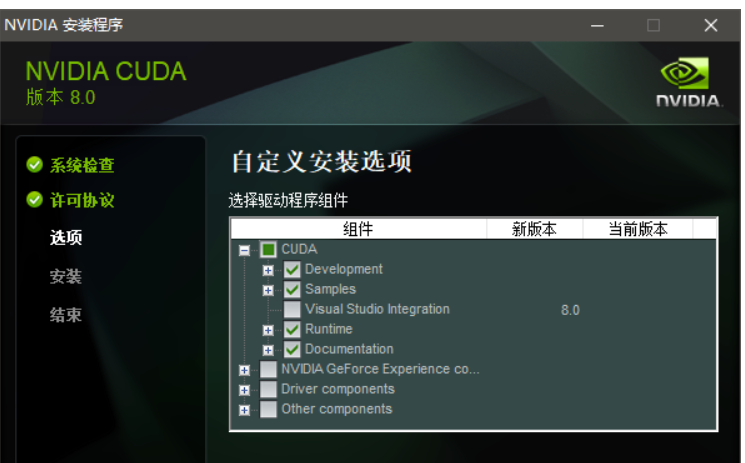Check the Visual Studio Integration checkbox
745x463 pixels.
coord(292,309)
